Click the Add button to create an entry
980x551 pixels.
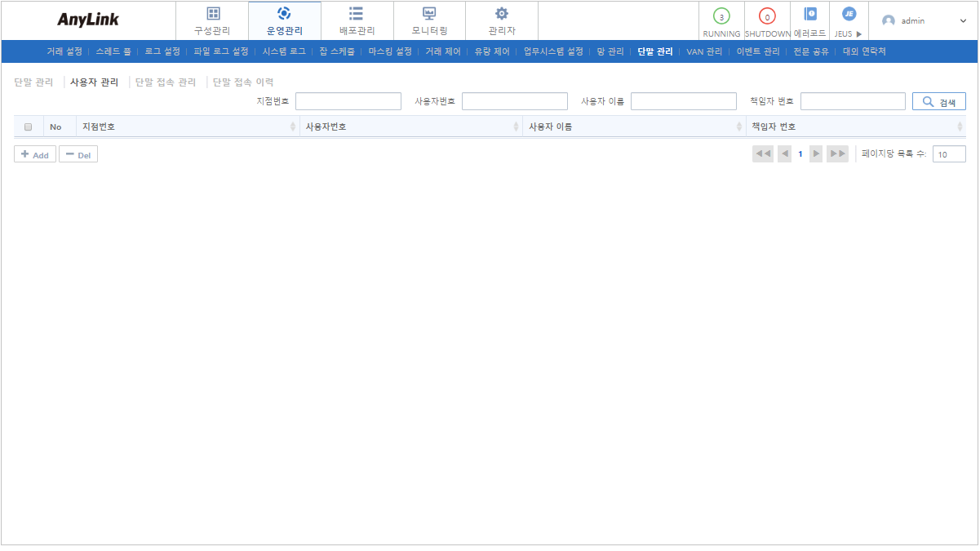tap(34, 153)
